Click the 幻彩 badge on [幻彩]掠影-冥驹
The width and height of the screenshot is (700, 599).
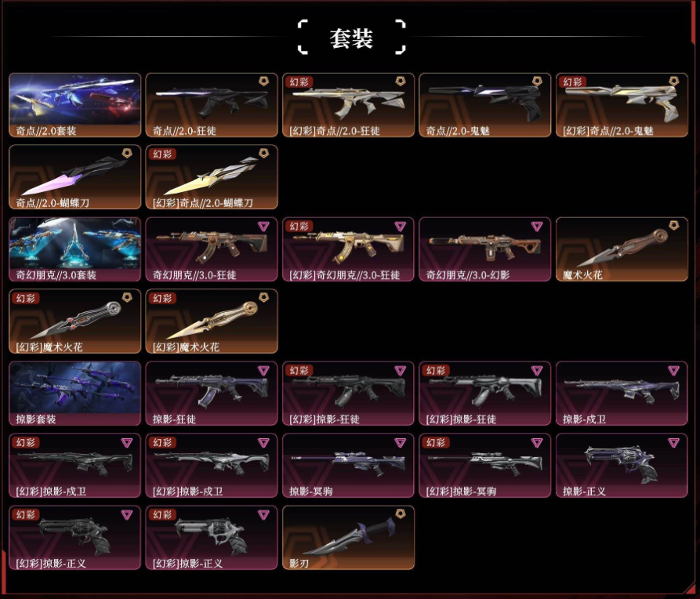[436, 443]
